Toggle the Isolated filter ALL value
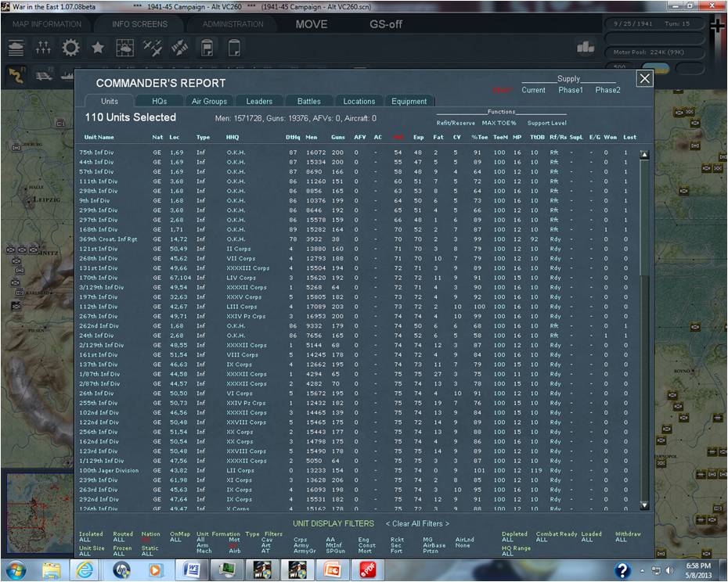Image resolution: width=728 pixels, height=582 pixels. click(85, 540)
